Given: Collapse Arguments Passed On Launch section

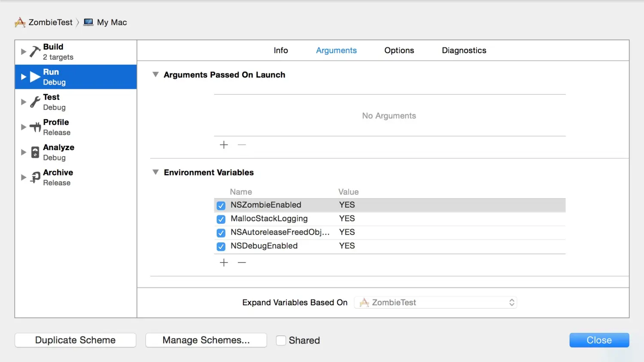Looking at the screenshot, I should (x=156, y=74).
